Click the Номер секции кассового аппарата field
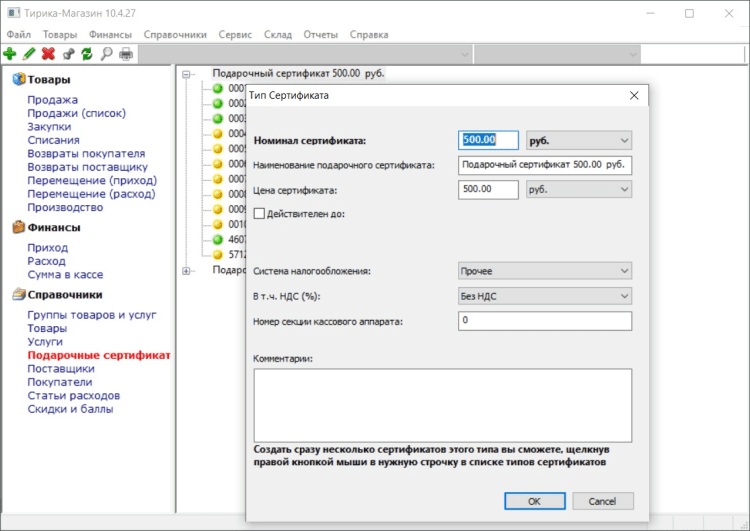 [544, 321]
